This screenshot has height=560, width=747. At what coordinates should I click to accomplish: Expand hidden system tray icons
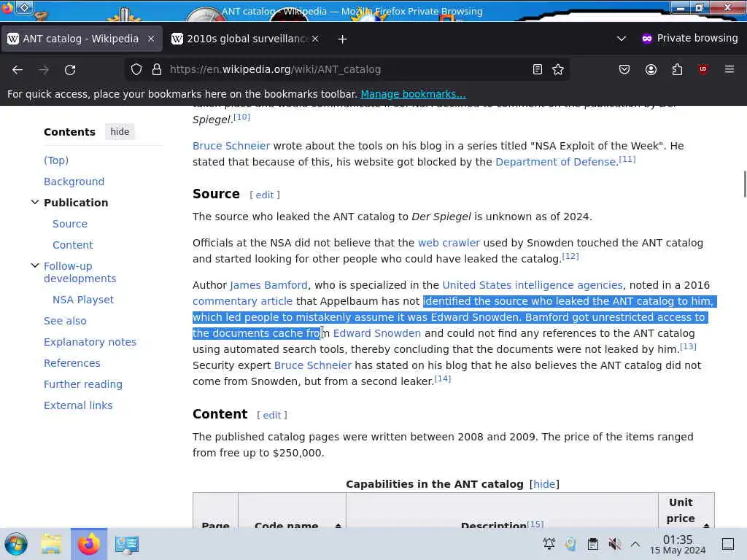635,544
